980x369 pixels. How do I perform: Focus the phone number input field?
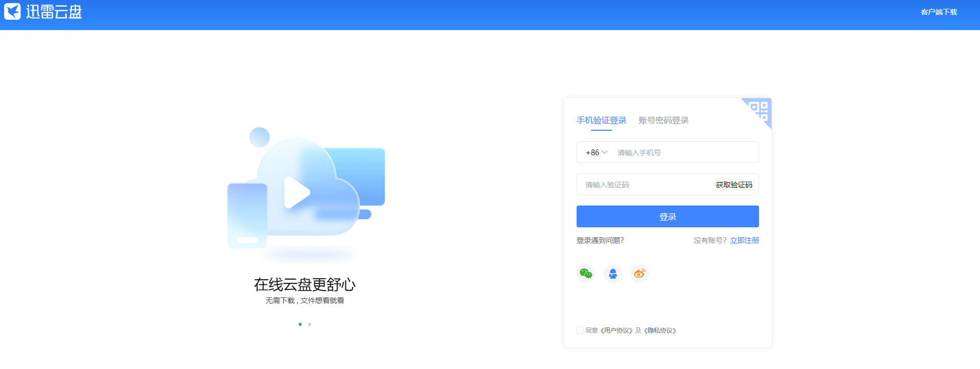pos(684,153)
